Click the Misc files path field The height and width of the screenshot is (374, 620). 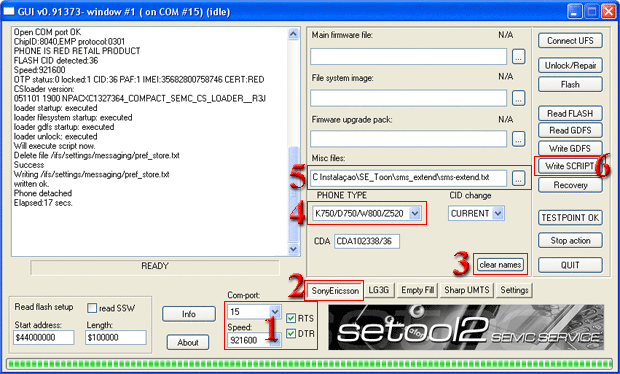click(408, 178)
